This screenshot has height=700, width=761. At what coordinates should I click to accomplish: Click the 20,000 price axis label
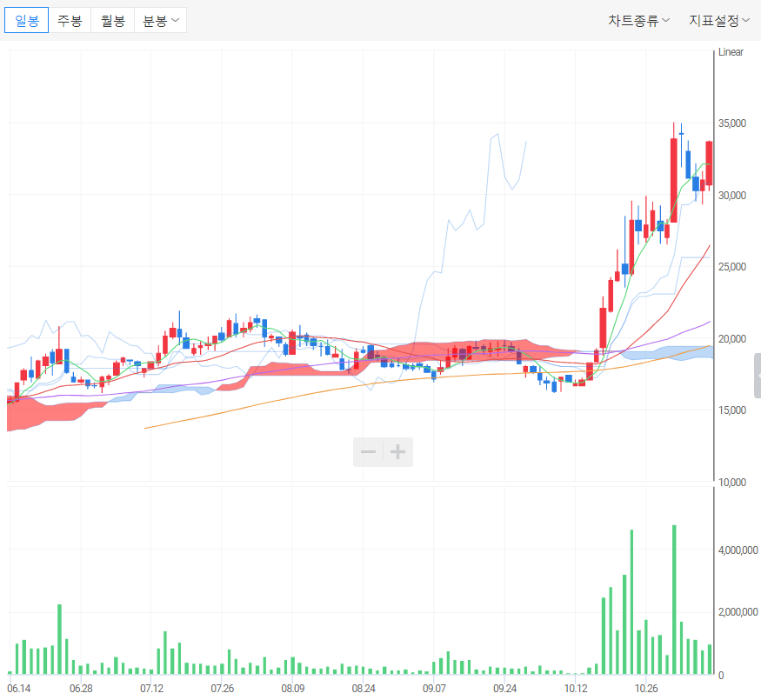[732, 338]
